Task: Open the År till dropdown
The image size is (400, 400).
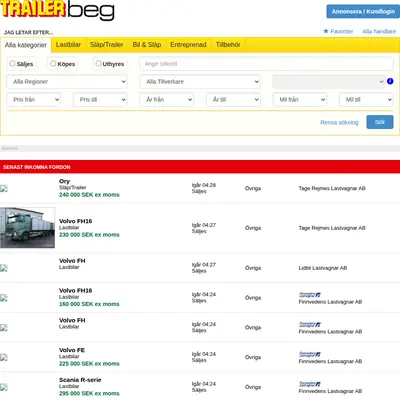Action: 233,99
